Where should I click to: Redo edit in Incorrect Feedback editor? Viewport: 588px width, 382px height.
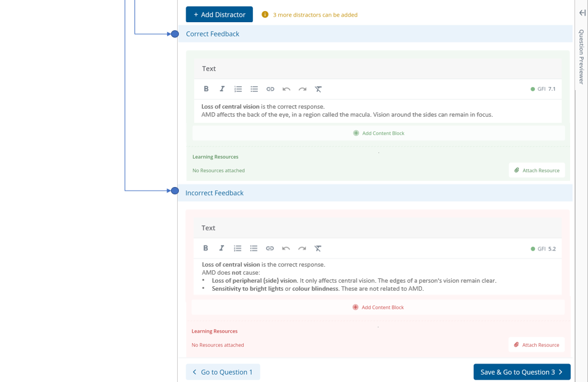click(x=302, y=248)
